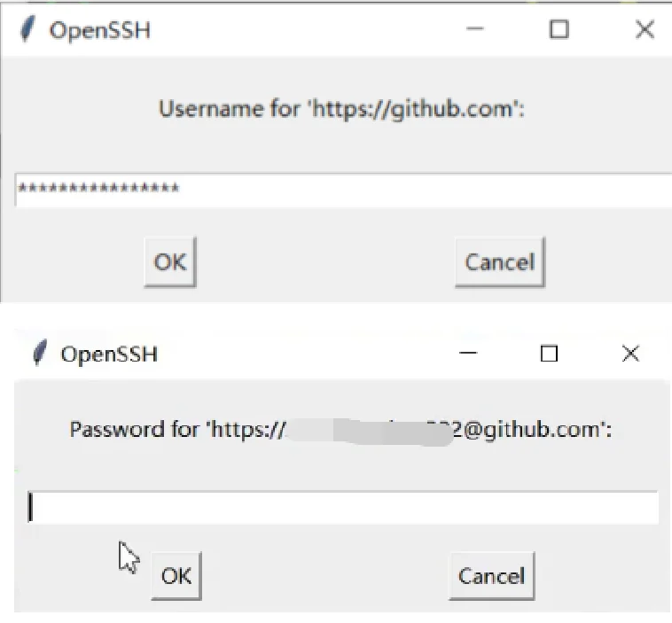Viewport: 672px width, 623px height.
Task: Minimize the Password OpenSSH dialog
Action: click(x=469, y=354)
